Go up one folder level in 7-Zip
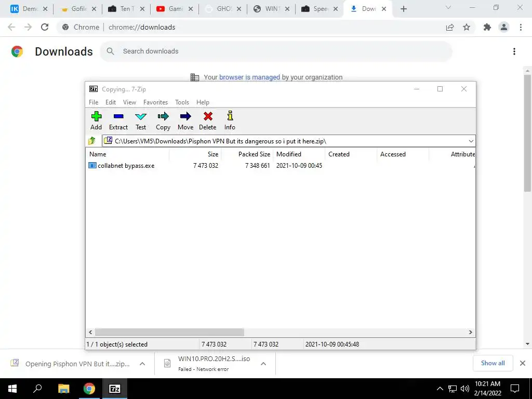The height and width of the screenshot is (399, 532). pyautogui.click(x=92, y=141)
